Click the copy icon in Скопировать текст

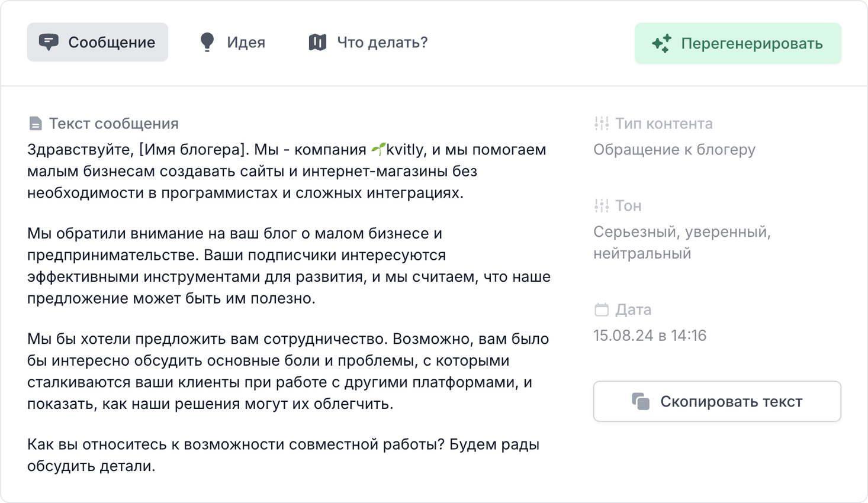click(x=641, y=401)
